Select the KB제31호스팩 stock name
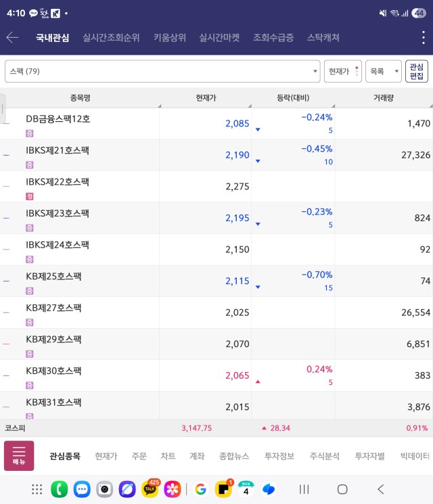 click(x=53, y=403)
